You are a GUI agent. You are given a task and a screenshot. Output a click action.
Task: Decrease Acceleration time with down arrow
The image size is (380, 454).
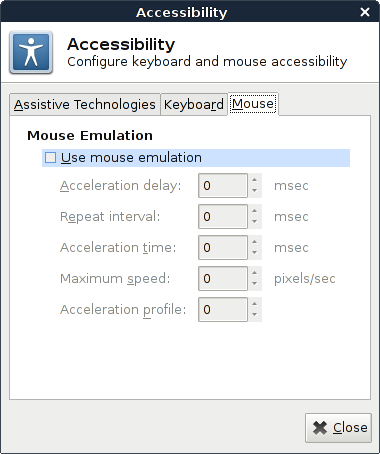[255, 253]
